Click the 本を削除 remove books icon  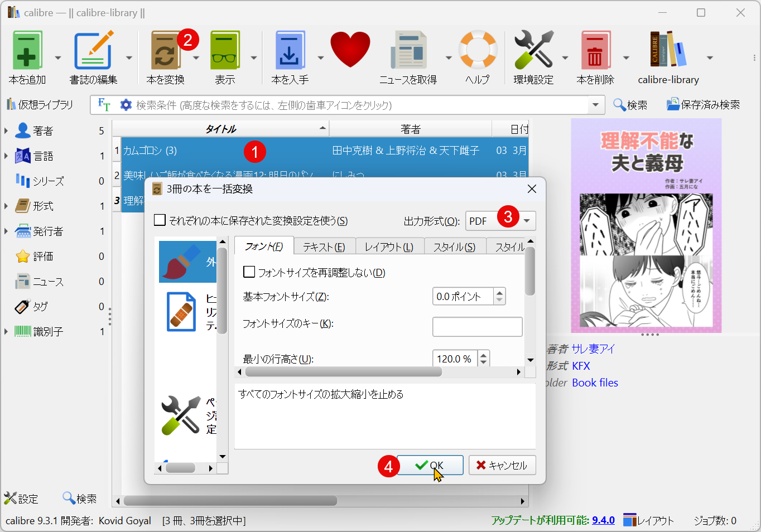[x=595, y=50]
